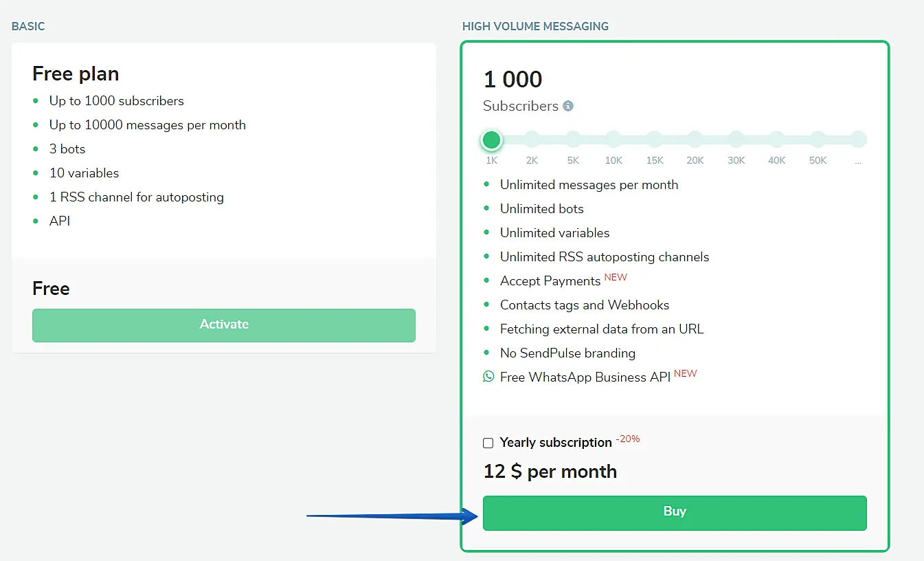This screenshot has height=561, width=924.
Task: Click the Yearly subscription label text
Action: (556, 443)
